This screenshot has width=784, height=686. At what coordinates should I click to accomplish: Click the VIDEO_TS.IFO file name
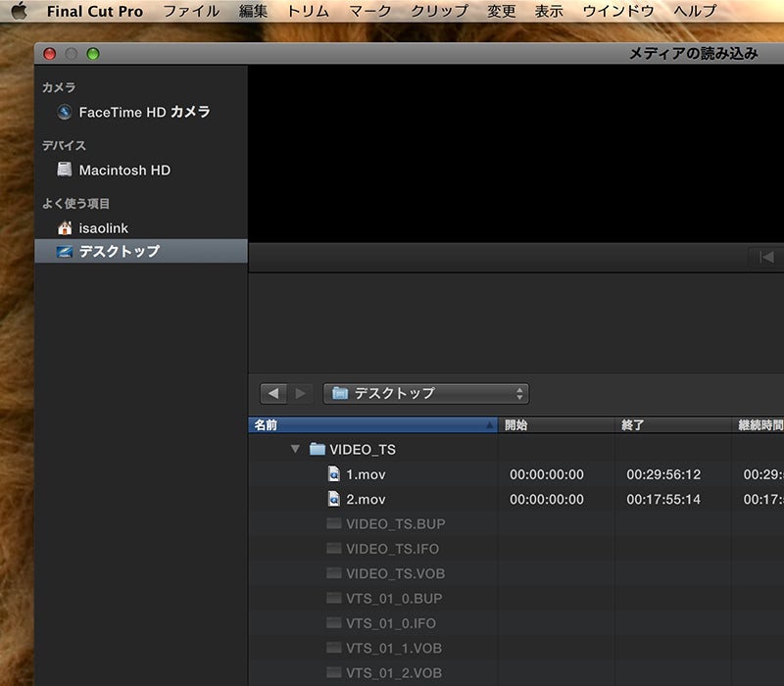coord(393,549)
